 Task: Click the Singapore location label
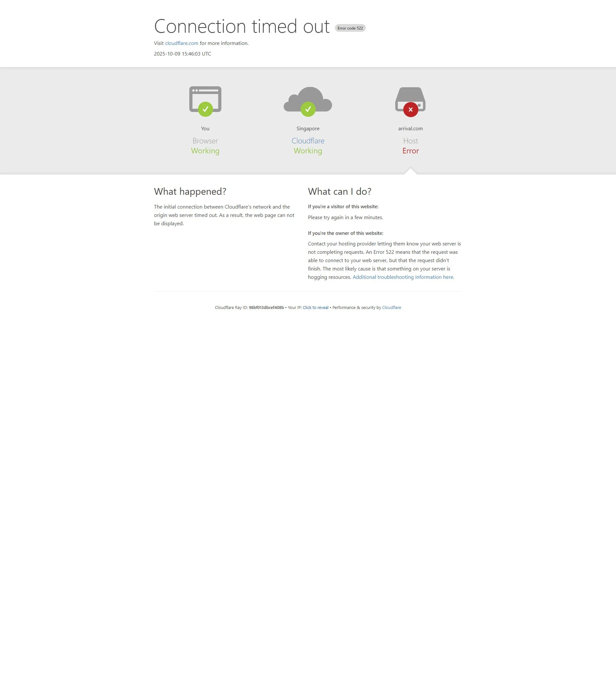(308, 129)
